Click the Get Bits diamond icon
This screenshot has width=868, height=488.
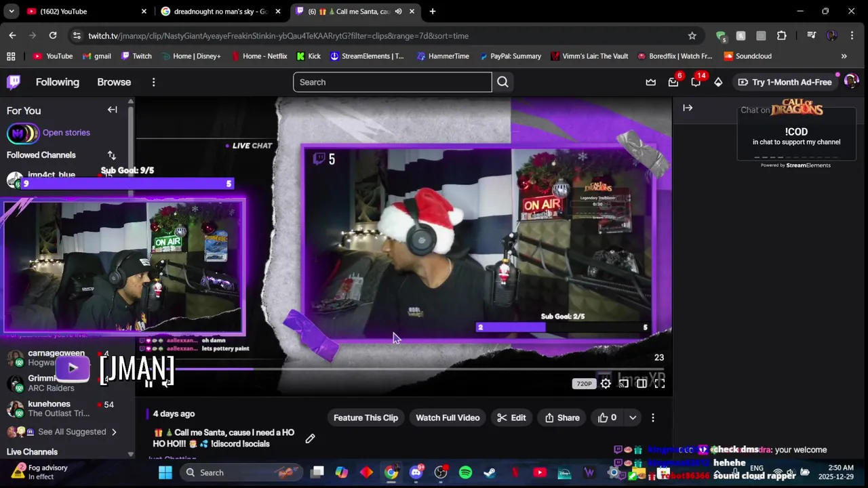coord(718,82)
